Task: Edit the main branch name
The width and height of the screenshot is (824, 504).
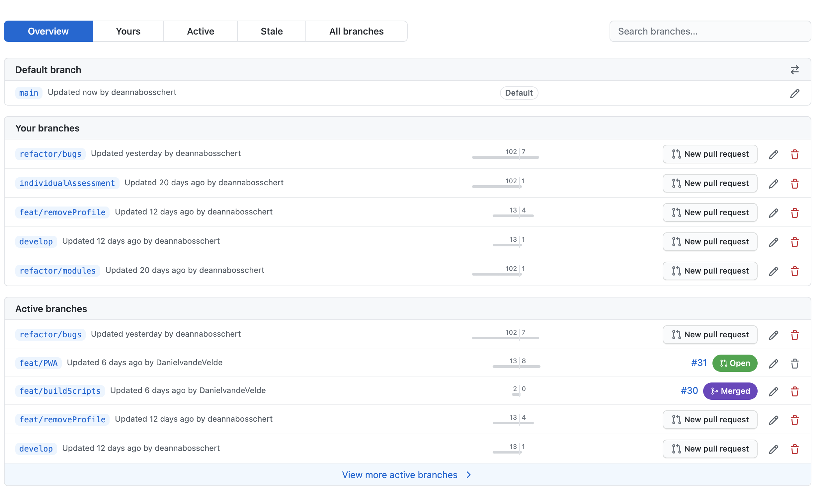Action: (795, 93)
